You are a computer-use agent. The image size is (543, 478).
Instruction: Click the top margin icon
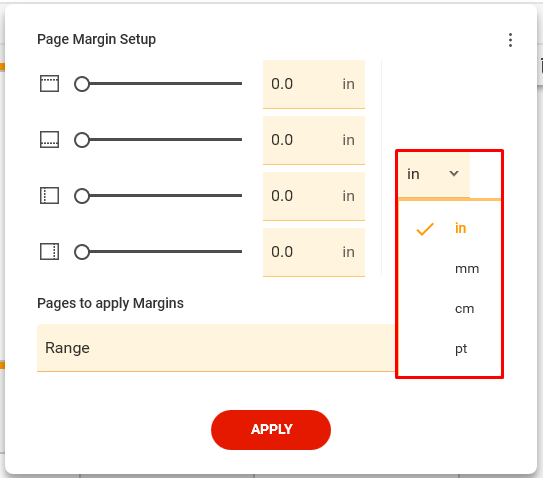pyautogui.click(x=50, y=84)
